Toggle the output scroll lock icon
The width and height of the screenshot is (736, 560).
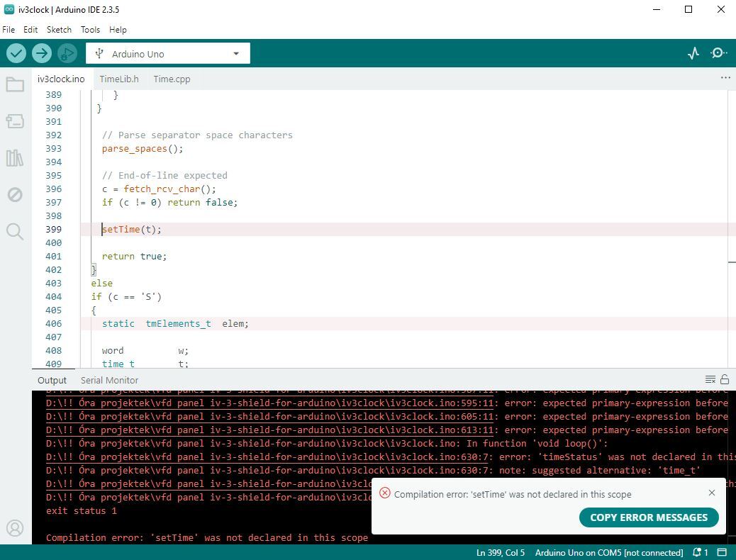pos(725,379)
